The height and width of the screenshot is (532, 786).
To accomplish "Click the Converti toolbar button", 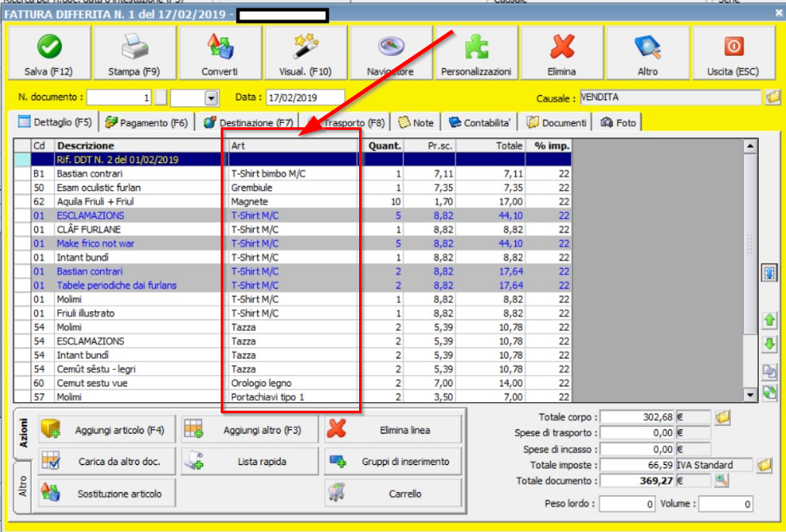I will point(220,53).
